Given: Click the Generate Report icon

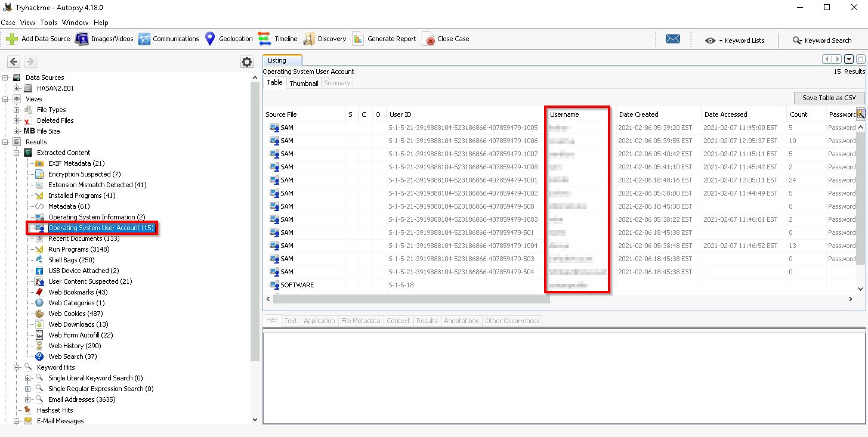Looking at the screenshot, I should click(x=358, y=39).
